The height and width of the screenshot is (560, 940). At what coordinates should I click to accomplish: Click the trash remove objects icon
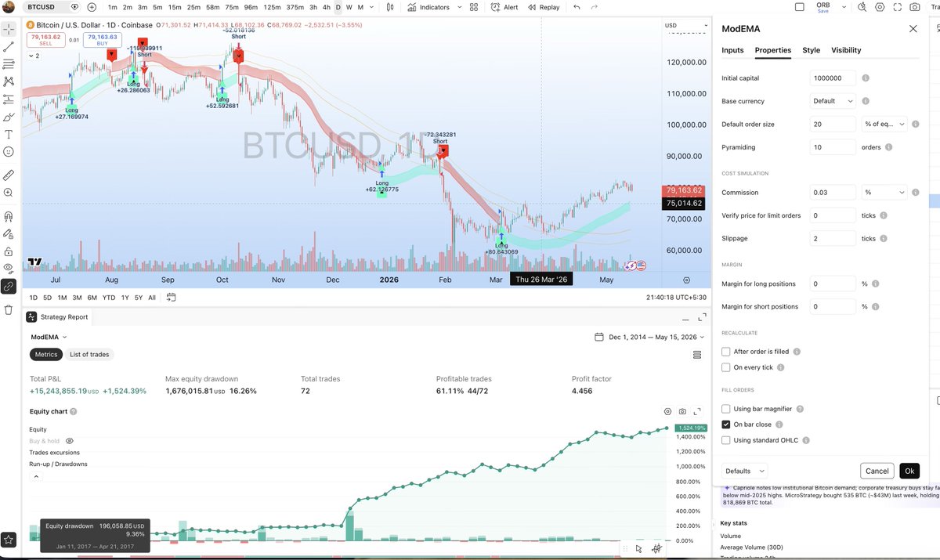pos(9,309)
